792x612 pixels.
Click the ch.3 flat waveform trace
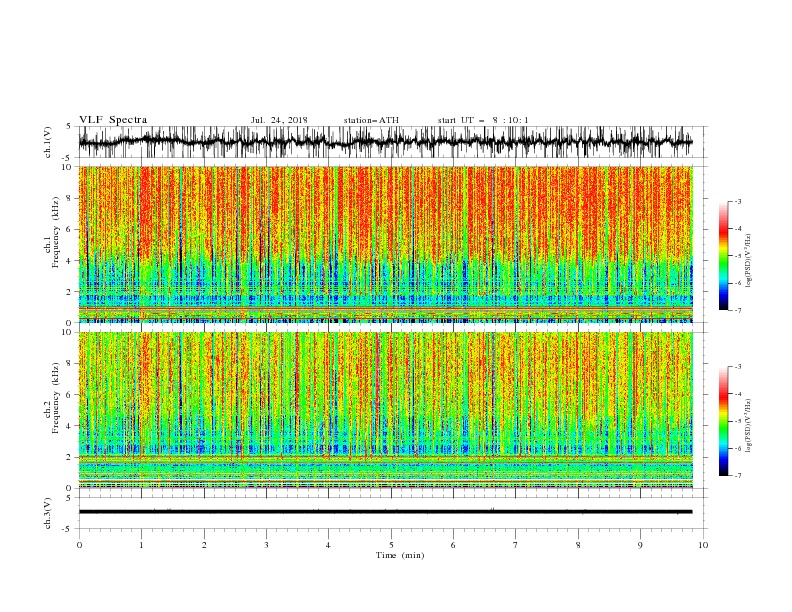point(386,512)
